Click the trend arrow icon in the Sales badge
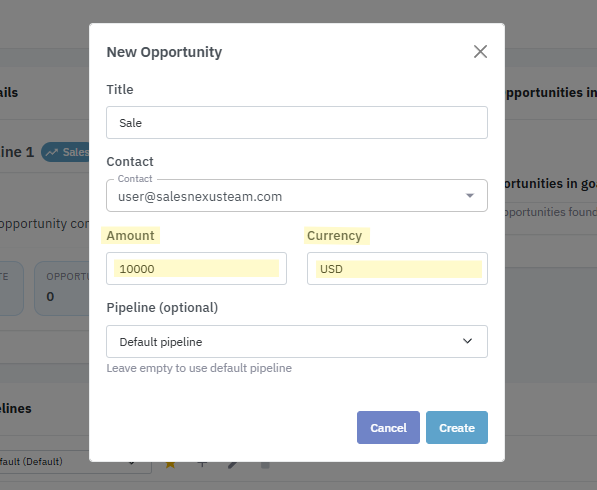 pos(52,152)
